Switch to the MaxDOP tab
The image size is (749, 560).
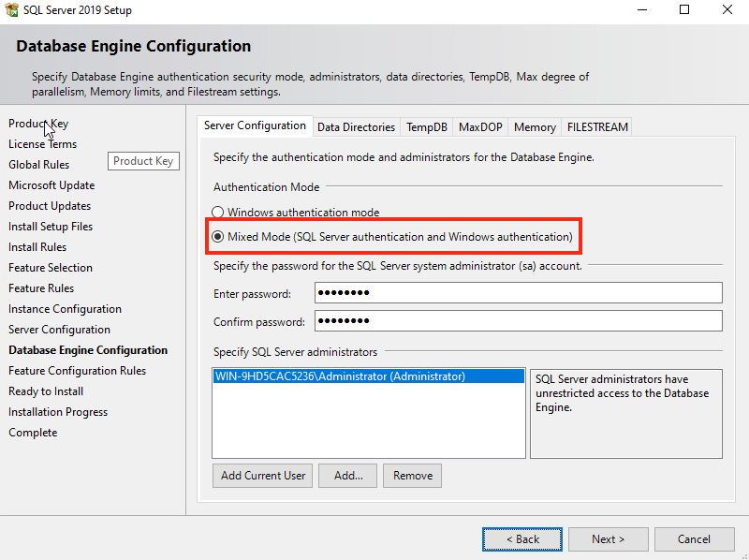pyautogui.click(x=480, y=127)
